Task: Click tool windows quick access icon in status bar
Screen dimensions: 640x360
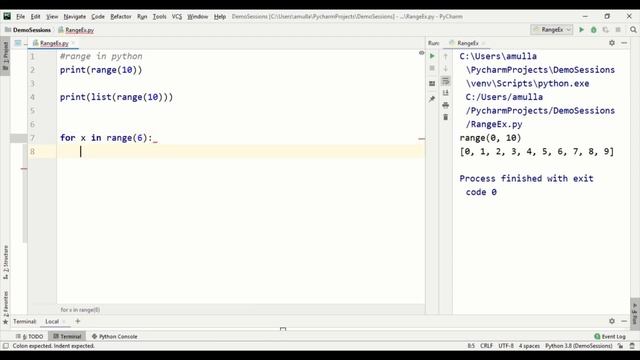Action: point(6,346)
